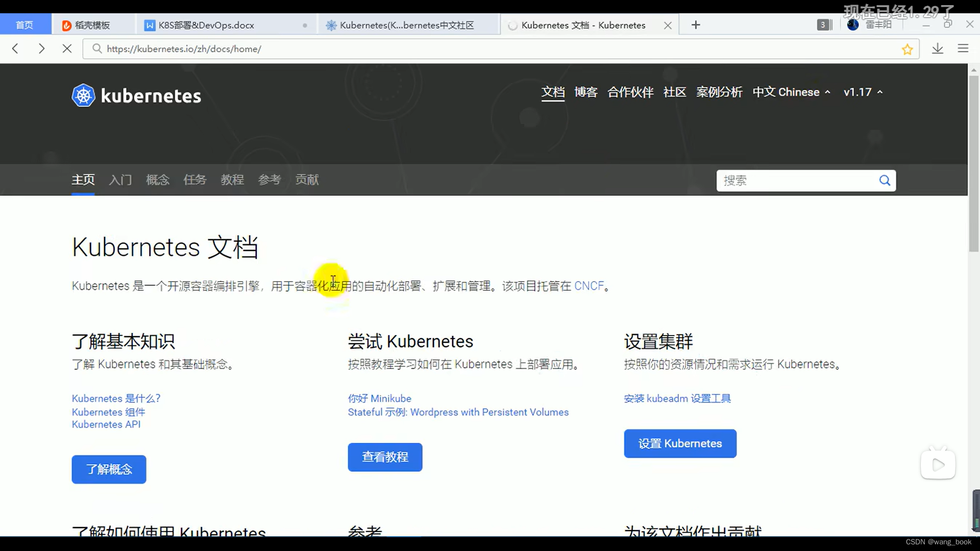The height and width of the screenshot is (551, 980).
Task: Click the 尝试 Kubernetes heading
Action: 410,341
